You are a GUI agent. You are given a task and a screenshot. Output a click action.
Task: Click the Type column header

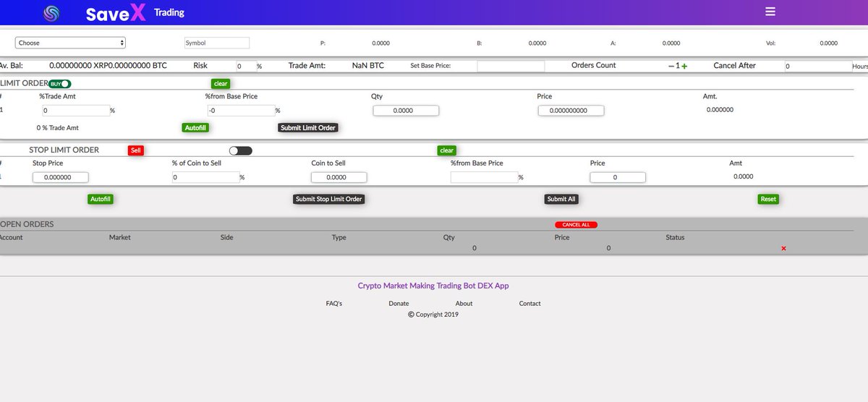[339, 237]
